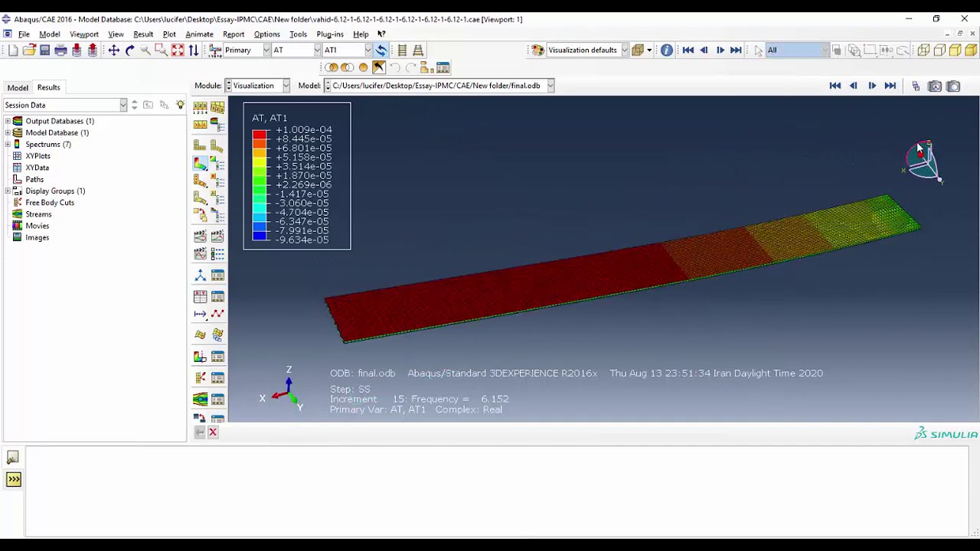Image resolution: width=980 pixels, height=551 pixels.
Task: Open the Create Display Group icon
Action: (427, 68)
